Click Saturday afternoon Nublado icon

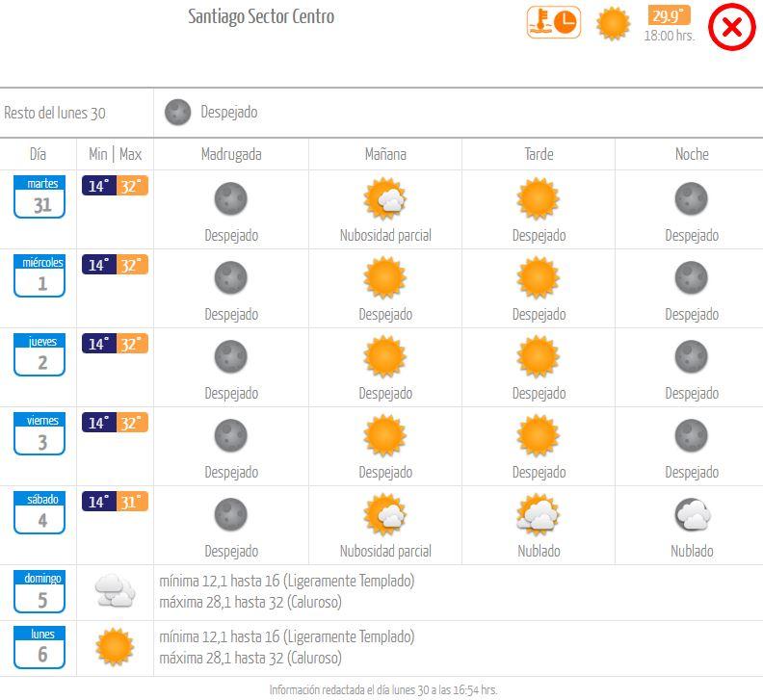point(539,515)
